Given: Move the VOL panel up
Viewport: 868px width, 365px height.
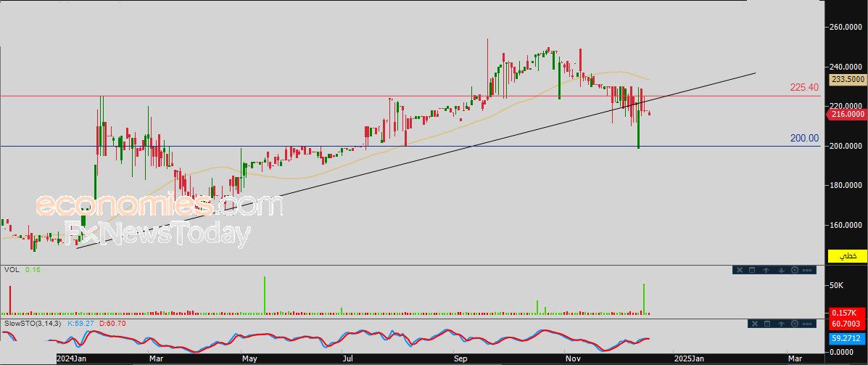Looking at the screenshot, I should 766,270.
